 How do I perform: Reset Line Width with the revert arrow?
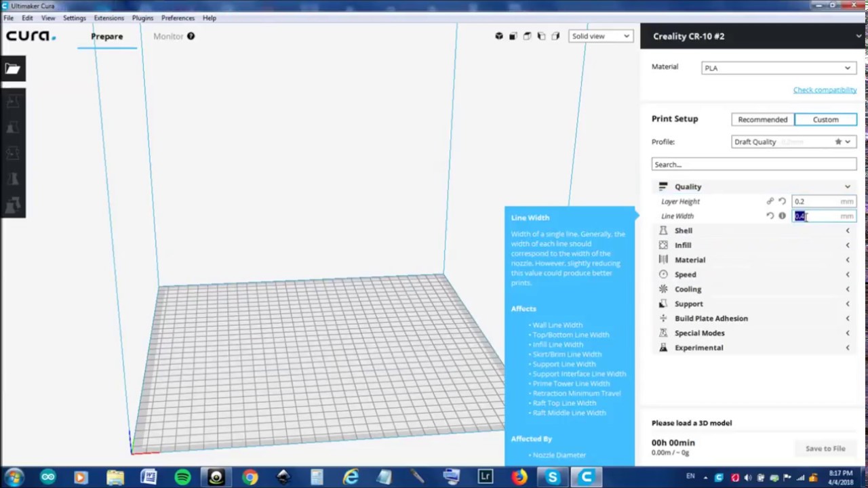pyautogui.click(x=770, y=216)
